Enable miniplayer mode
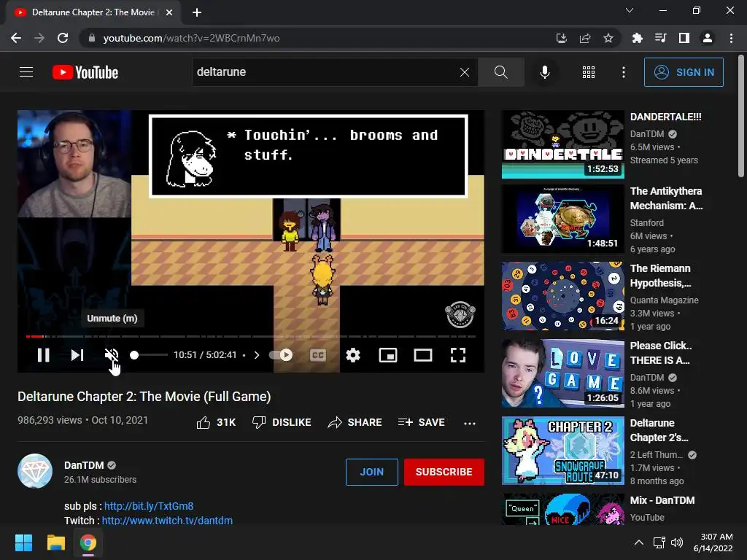This screenshot has height=560, width=747. click(388, 355)
